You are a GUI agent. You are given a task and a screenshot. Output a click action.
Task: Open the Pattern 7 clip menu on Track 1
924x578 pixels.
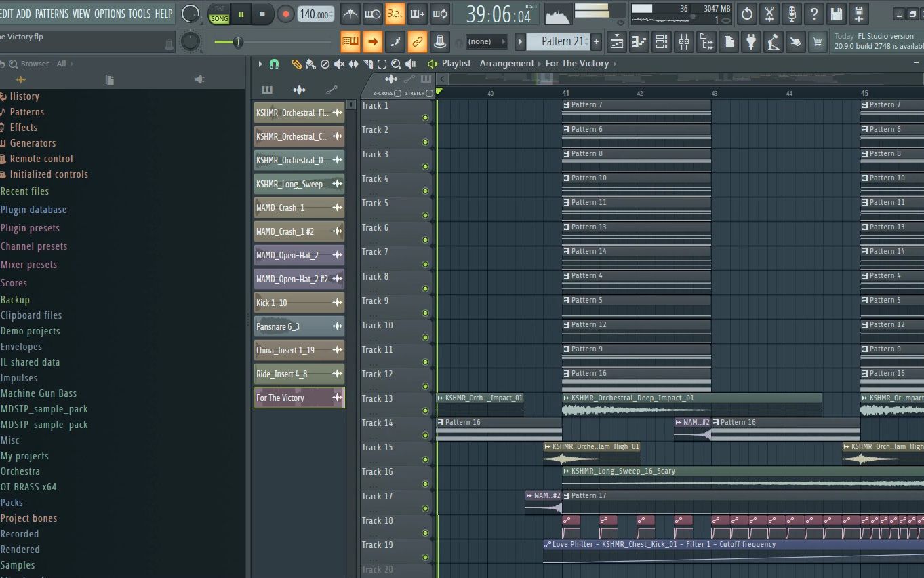point(567,105)
